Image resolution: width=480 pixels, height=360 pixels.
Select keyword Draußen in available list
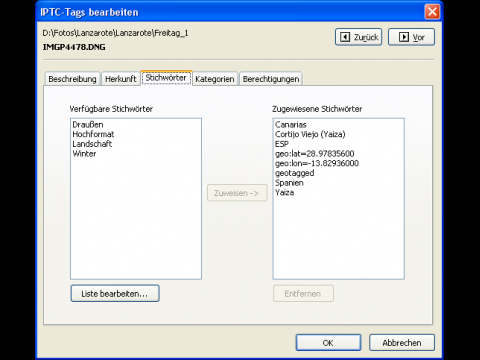pos(88,125)
